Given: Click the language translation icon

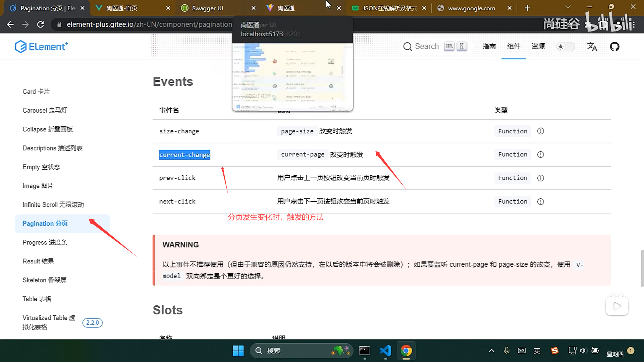Looking at the screenshot, I should coord(592,47).
